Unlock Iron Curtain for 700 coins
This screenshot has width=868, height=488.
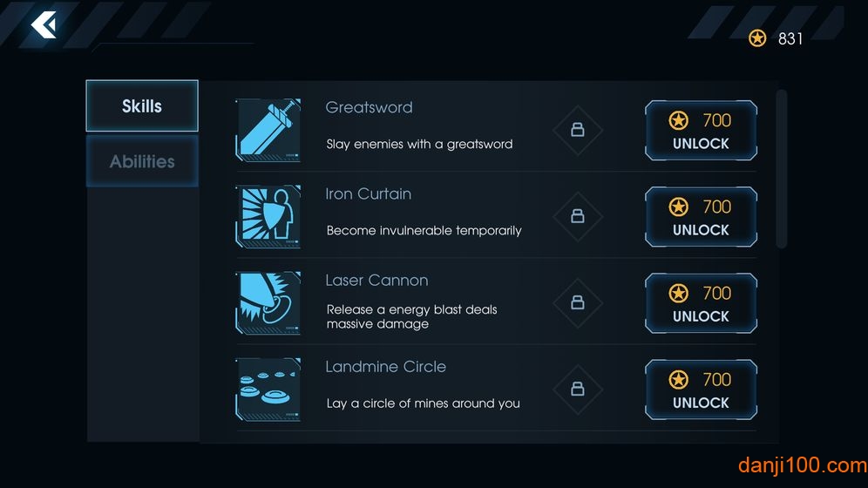[x=701, y=217]
